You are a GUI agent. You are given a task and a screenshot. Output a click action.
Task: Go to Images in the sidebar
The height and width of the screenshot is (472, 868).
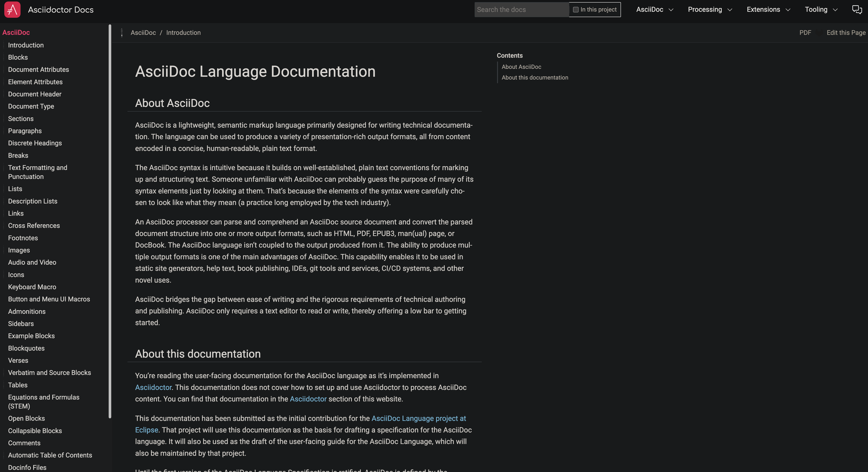(x=19, y=250)
